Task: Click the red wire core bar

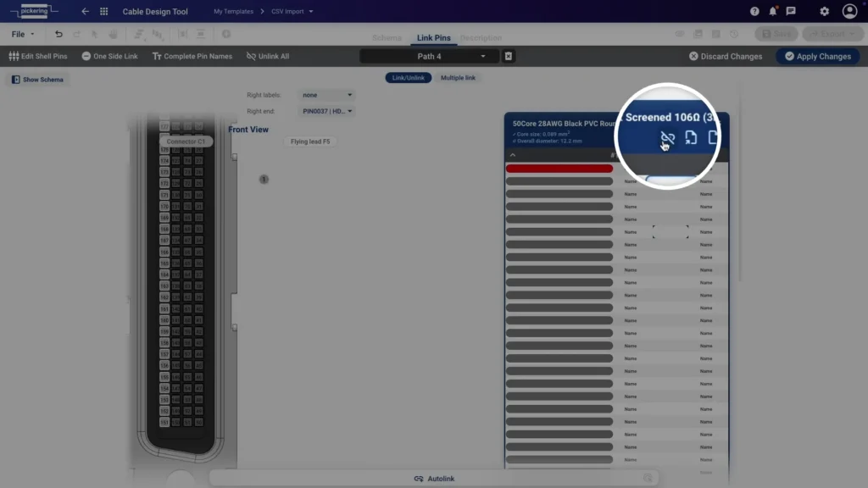Action: [x=559, y=169]
